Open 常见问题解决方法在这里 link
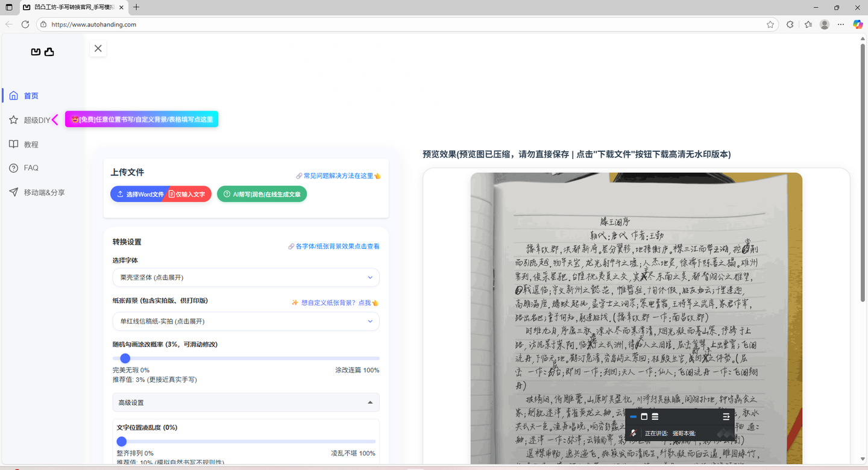This screenshot has width=868, height=470. click(338, 176)
